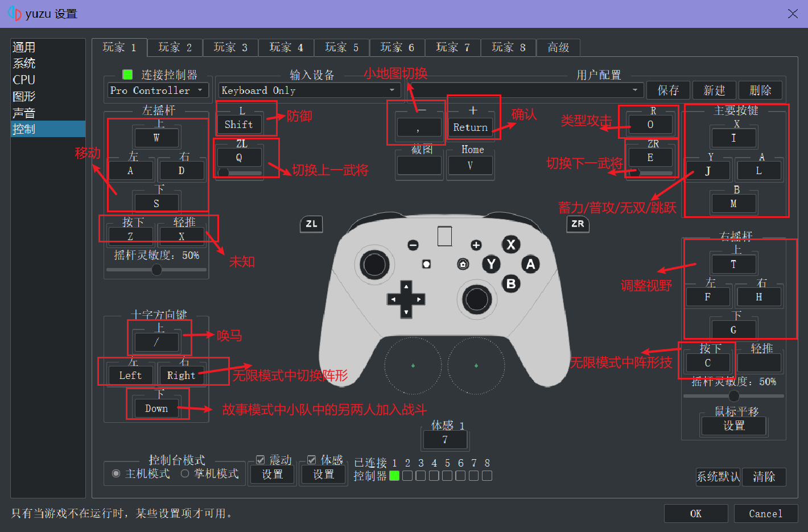Adjust right stick 摇杆灵敏度 slider
This screenshot has height=532, width=808.
coord(734,395)
